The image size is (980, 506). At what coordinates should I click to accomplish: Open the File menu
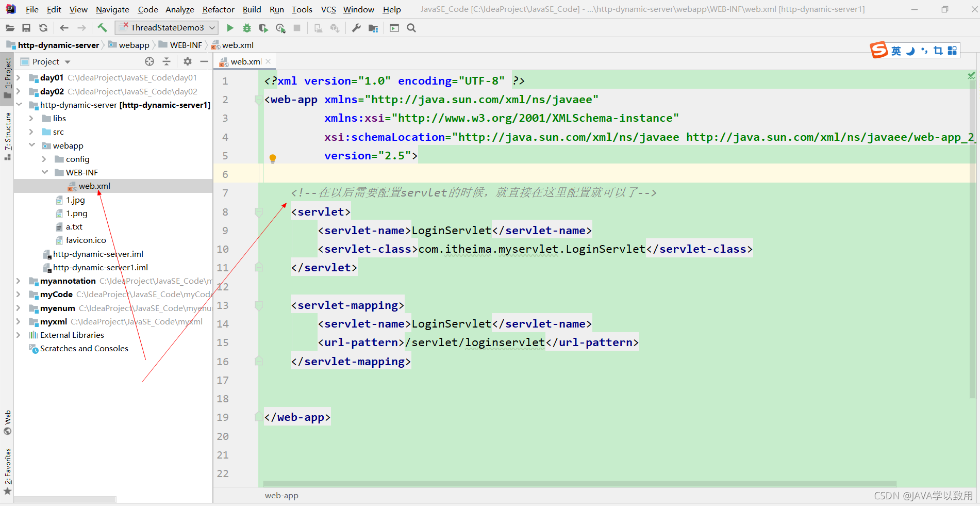tap(32, 9)
